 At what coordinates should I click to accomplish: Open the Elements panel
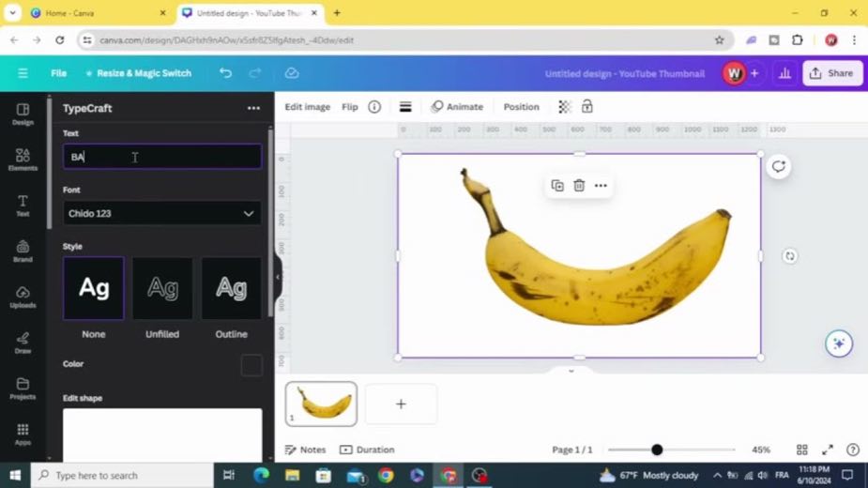[23, 160]
